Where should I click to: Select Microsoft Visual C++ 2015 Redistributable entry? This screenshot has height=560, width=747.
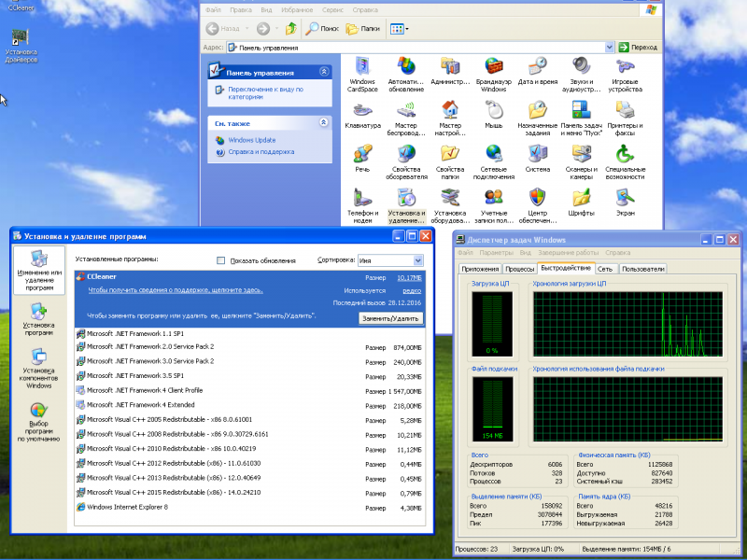point(249,493)
